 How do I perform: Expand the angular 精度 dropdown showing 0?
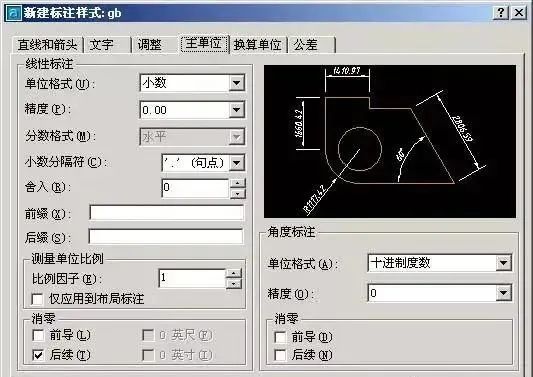[x=440, y=293]
